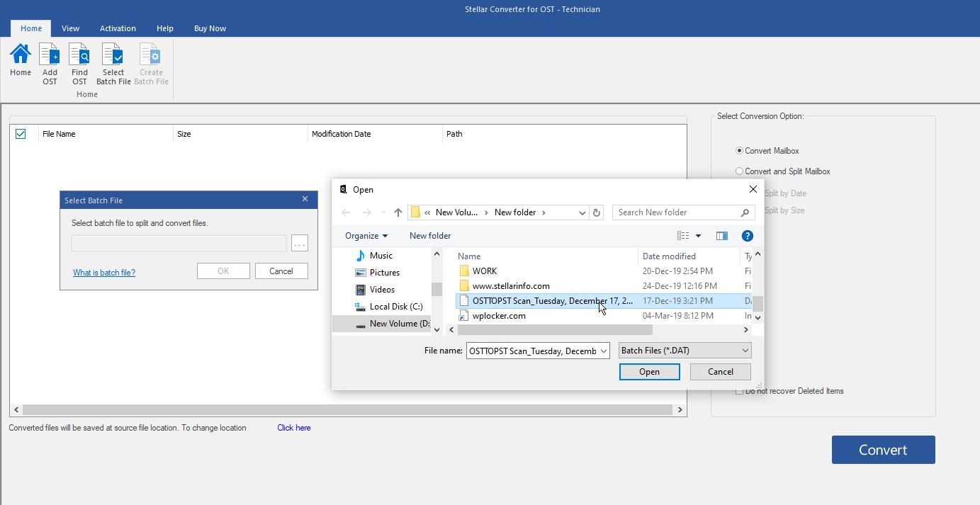Open the address bar path history dropdown
Image resolution: width=980 pixels, height=505 pixels.
point(582,212)
